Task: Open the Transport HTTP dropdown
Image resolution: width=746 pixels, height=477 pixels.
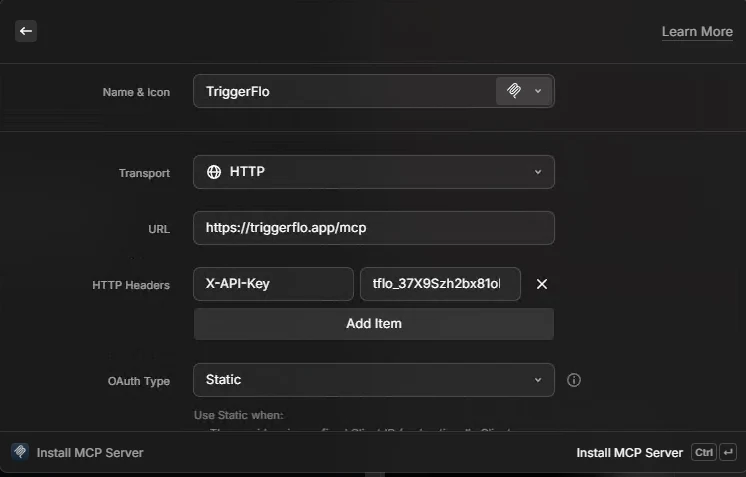Action: pyautogui.click(x=373, y=172)
